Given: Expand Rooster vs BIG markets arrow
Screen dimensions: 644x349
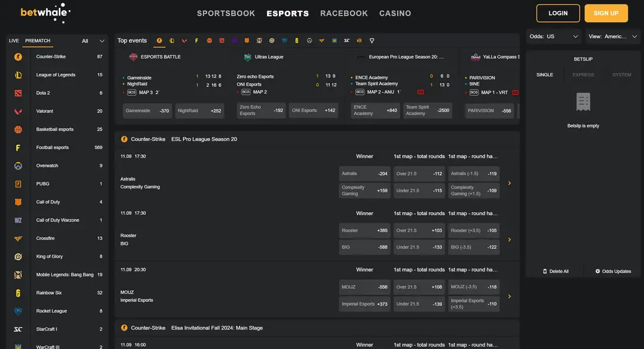Looking at the screenshot, I should (509, 239).
